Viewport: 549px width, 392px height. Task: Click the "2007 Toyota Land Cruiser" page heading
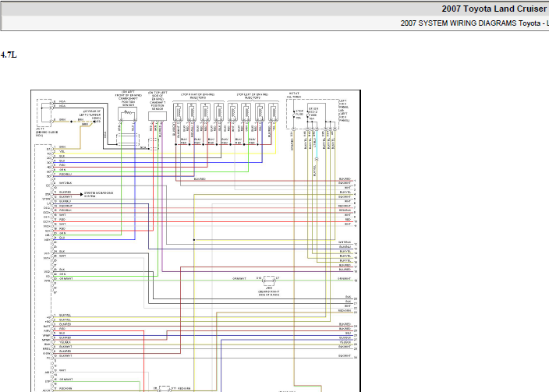pyautogui.click(x=494, y=9)
